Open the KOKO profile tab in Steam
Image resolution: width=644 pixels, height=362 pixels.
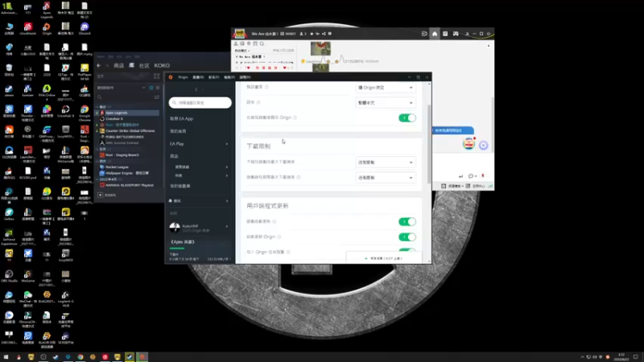(162, 66)
